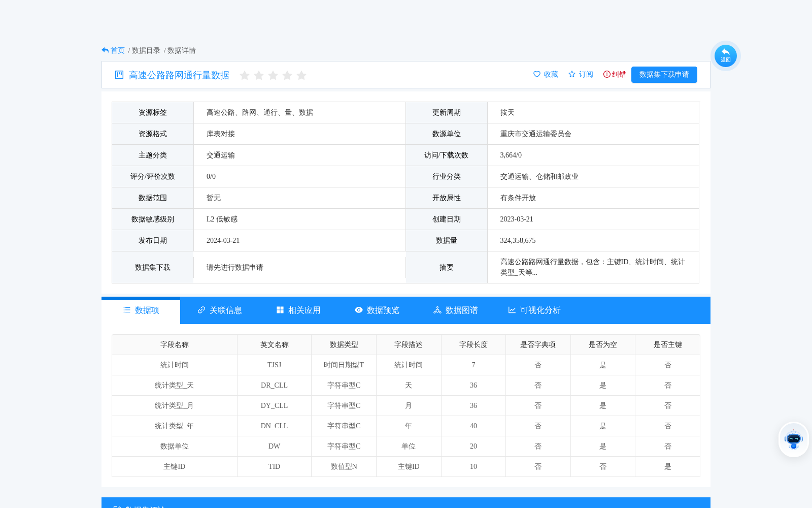Image resolution: width=812 pixels, height=508 pixels.
Task: Click the 请先进行数据申请 text
Action: pyautogui.click(x=235, y=268)
